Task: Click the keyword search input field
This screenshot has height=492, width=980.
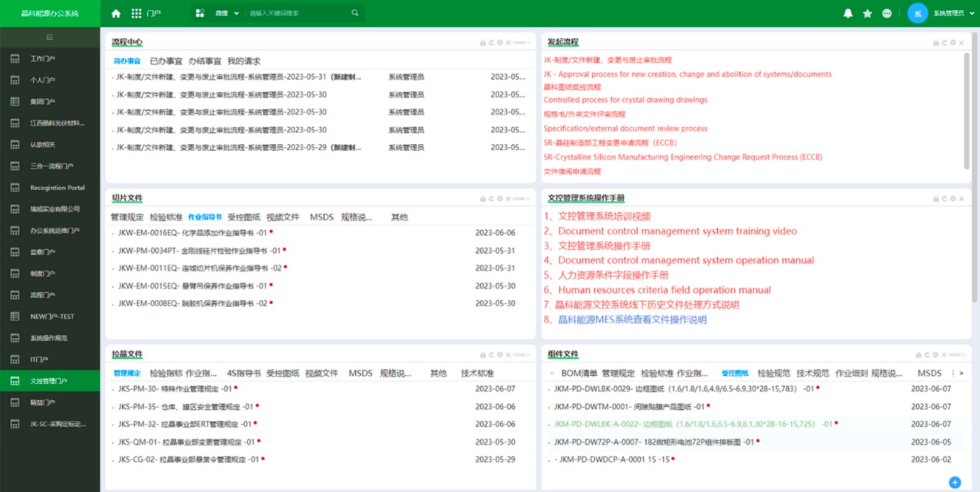Action: pos(298,13)
